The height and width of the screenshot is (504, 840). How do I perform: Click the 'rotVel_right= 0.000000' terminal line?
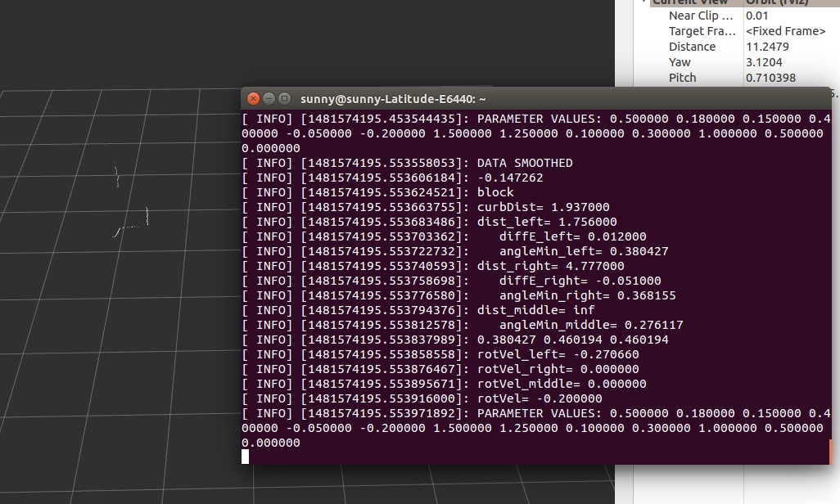tap(558, 369)
